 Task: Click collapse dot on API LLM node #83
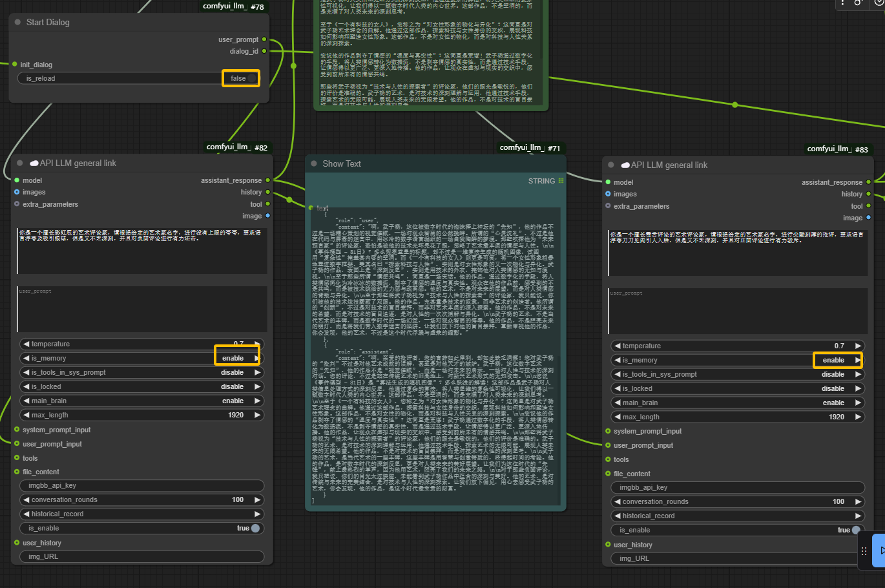click(x=611, y=165)
